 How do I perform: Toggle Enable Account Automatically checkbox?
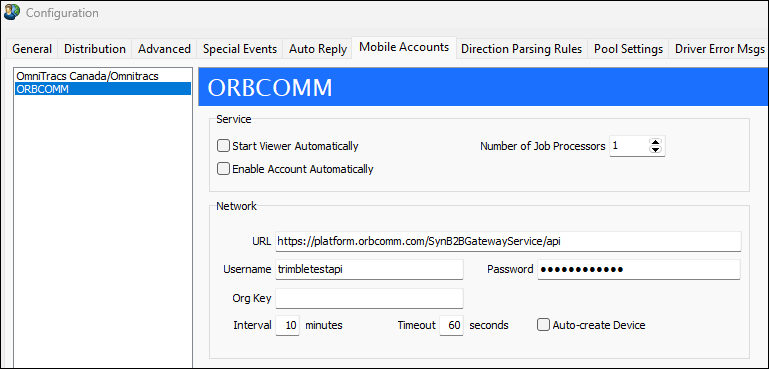coord(224,169)
